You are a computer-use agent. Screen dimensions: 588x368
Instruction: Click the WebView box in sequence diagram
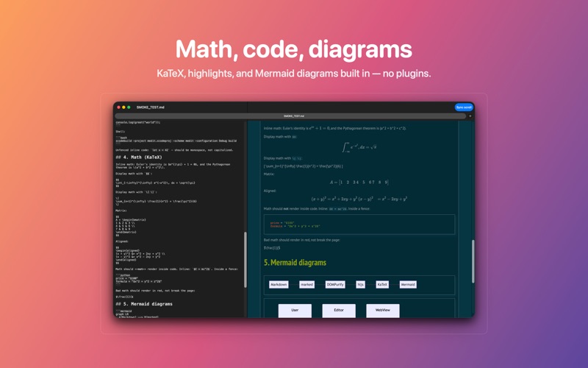coord(382,311)
